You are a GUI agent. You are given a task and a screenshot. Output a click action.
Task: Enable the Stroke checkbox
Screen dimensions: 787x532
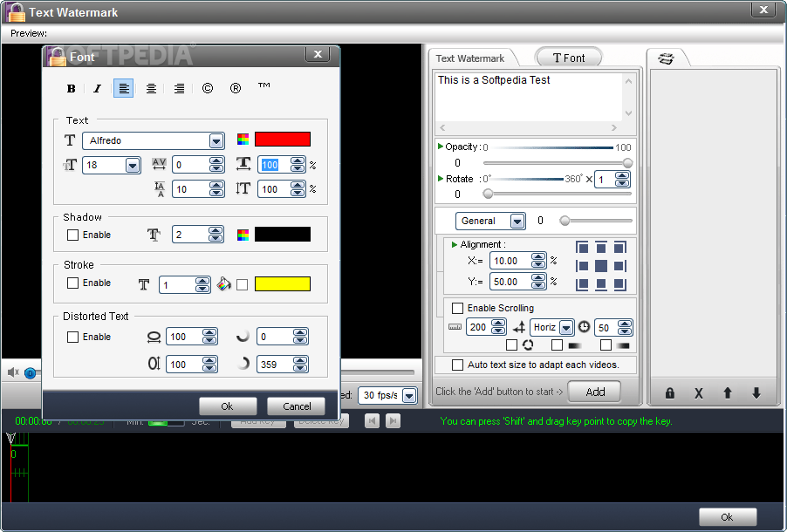[72, 283]
